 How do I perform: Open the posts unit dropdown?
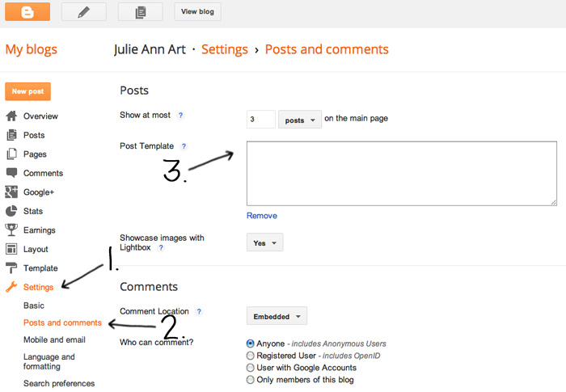300,120
